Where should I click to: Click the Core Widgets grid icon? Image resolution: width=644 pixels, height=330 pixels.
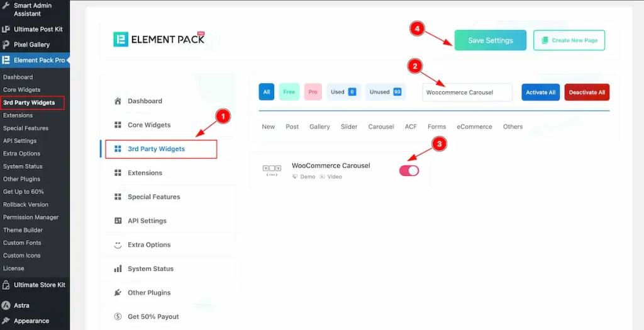(118, 125)
